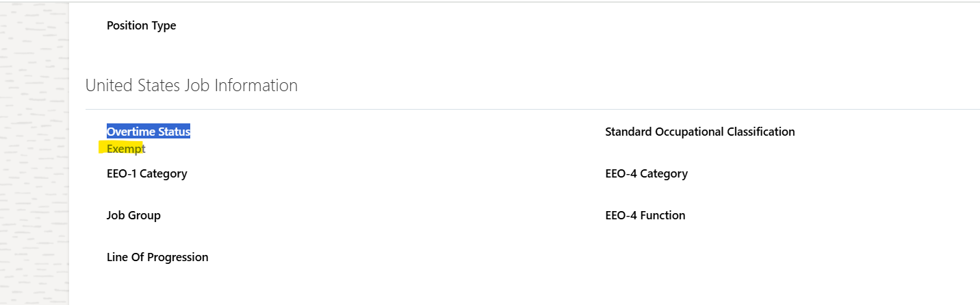The image size is (980, 305).
Task: Select the EEO-4 Category label
Action: coord(647,174)
